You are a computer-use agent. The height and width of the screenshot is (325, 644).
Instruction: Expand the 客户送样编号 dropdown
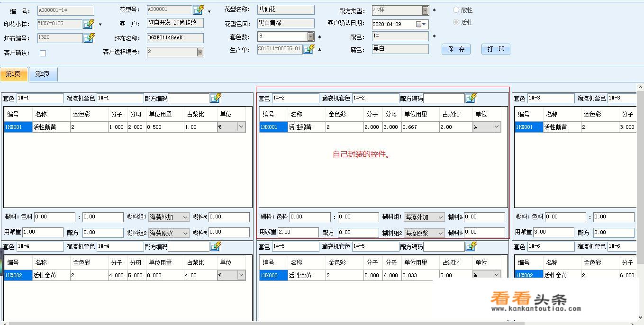click(x=200, y=52)
